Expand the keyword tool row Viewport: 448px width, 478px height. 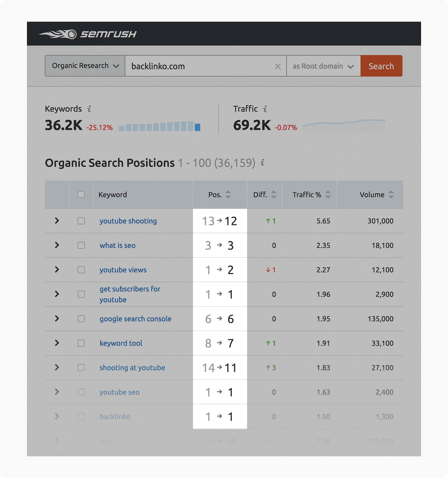(x=57, y=343)
